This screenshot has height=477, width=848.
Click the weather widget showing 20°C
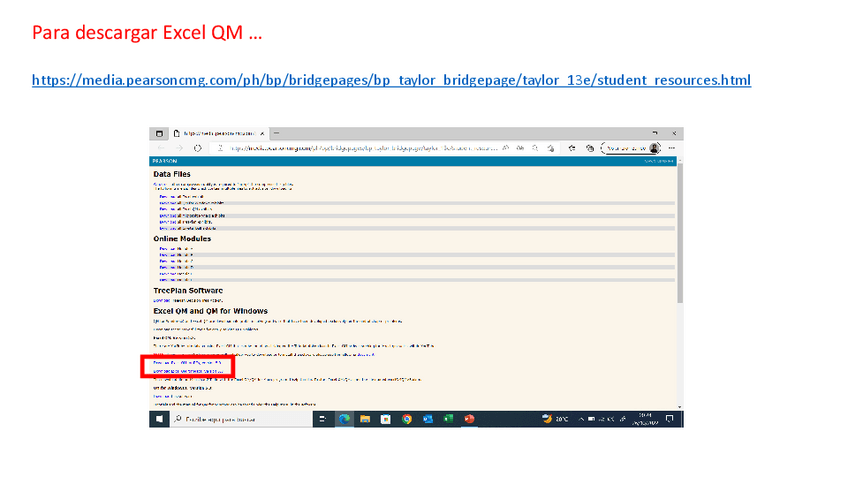click(x=555, y=419)
